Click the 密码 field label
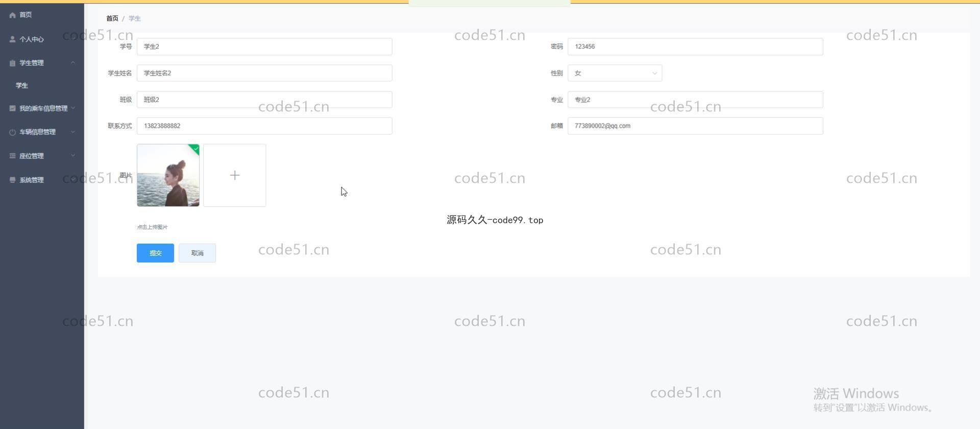Screen dimensions: 980x429 click(556, 46)
